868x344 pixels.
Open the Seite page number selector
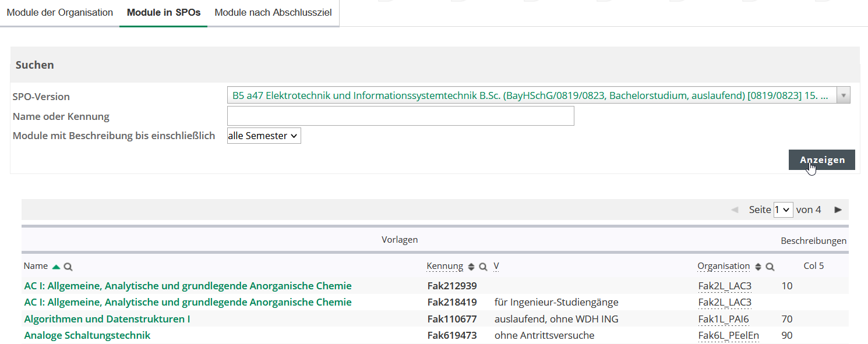(783, 210)
